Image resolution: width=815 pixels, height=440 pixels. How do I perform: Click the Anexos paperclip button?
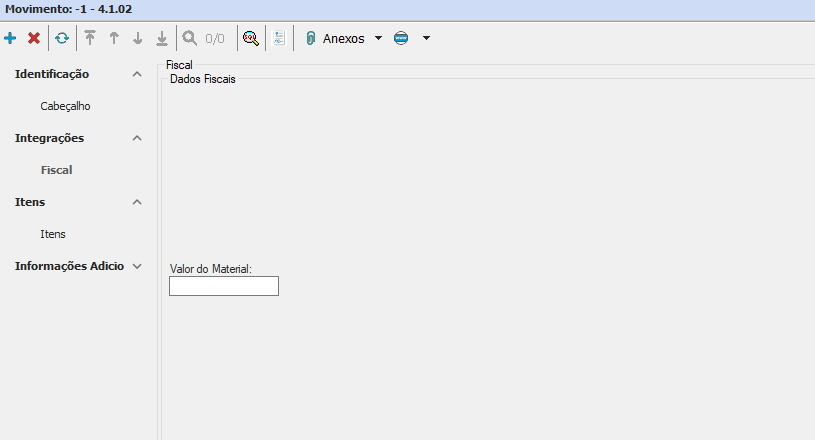pos(336,38)
